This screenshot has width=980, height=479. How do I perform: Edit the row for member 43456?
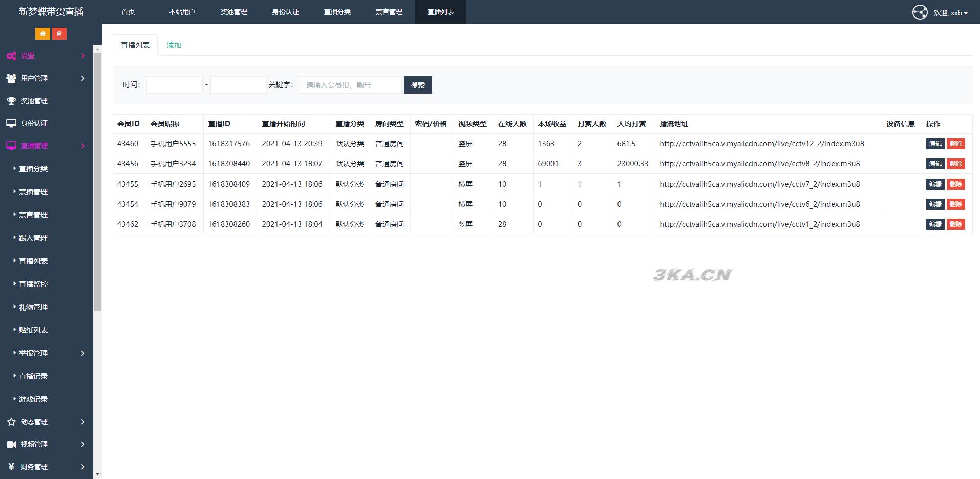pyautogui.click(x=935, y=164)
